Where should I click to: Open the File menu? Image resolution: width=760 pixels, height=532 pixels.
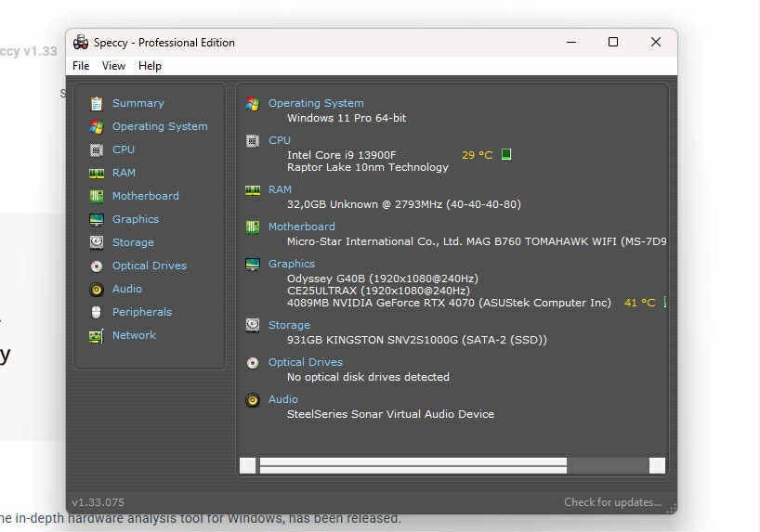point(81,66)
